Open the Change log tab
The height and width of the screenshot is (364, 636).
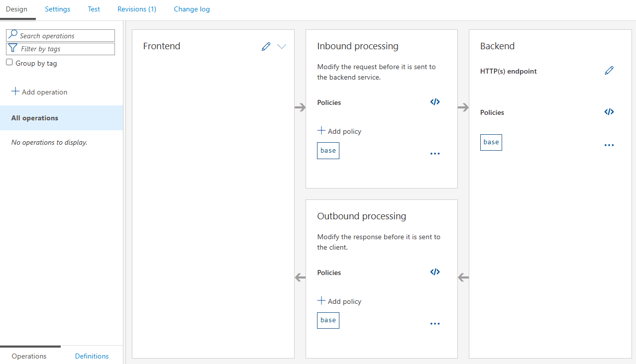(192, 9)
